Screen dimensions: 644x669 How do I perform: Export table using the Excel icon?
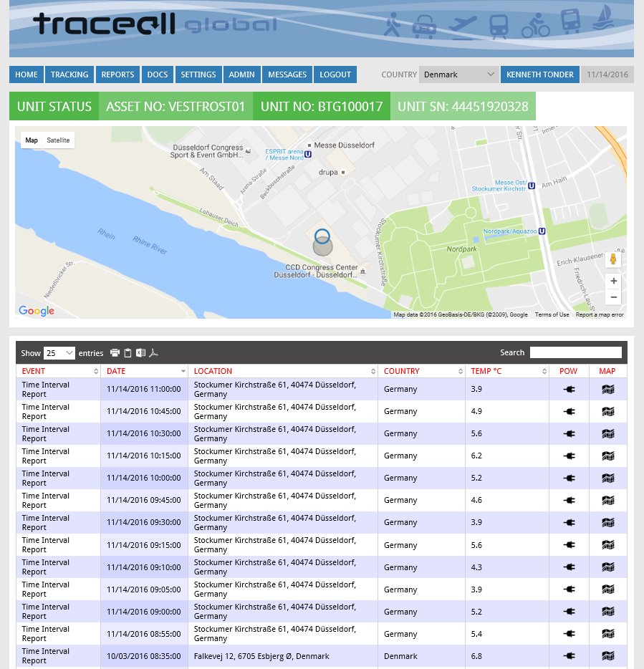pyautogui.click(x=140, y=353)
